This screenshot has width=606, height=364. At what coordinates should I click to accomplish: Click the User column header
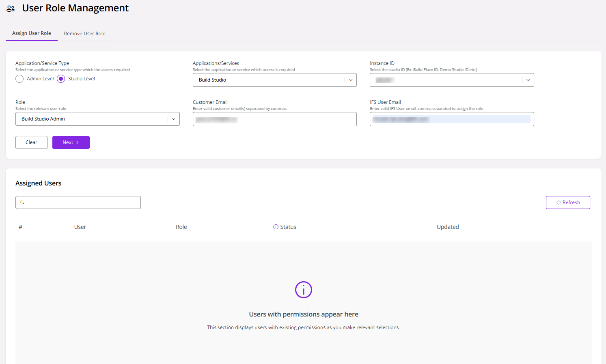(80, 227)
